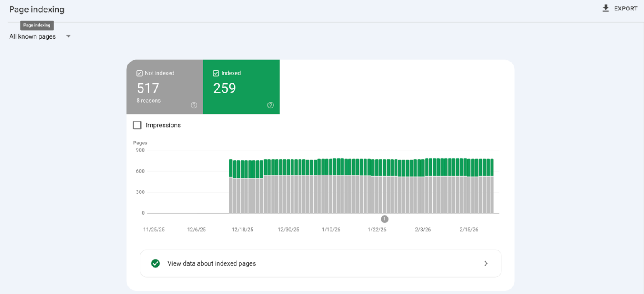Click the download arrow next to EXPORT
The width and height of the screenshot is (644, 294).
coord(605,8)
